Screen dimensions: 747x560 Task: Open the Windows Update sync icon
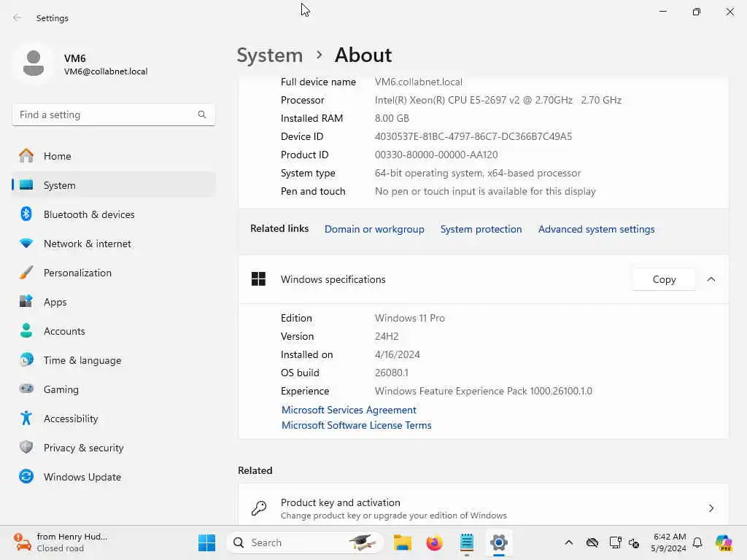(x=26, y=477)
